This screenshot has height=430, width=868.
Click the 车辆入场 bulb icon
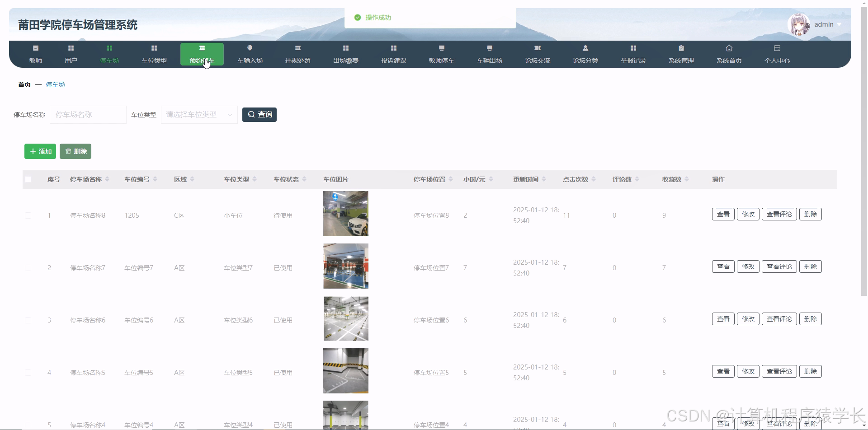point(250,48)
